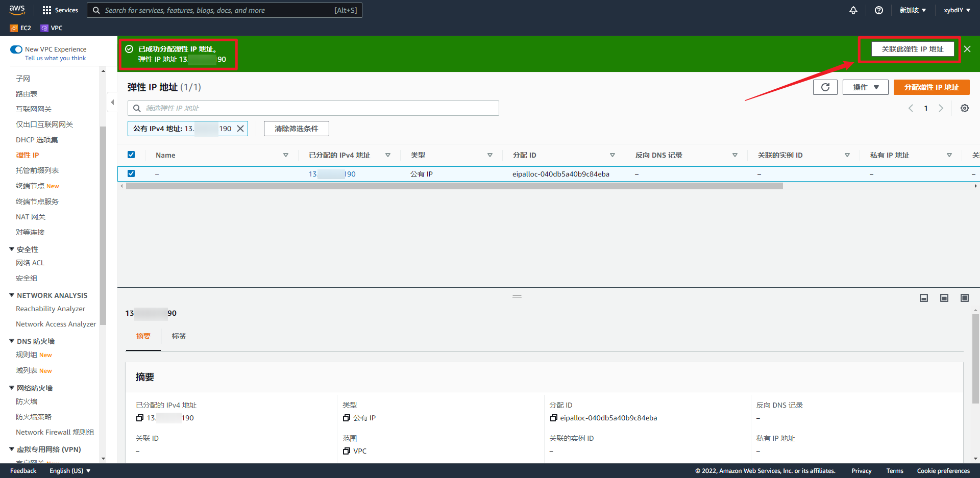
Task: Focus the 筛选弹性 IP 地址 filter field
Action: 313,108
